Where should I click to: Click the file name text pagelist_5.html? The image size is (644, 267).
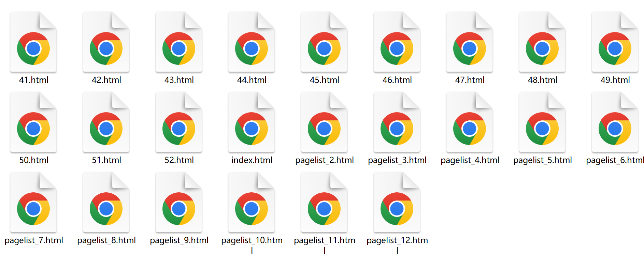(x=542, y=161)
